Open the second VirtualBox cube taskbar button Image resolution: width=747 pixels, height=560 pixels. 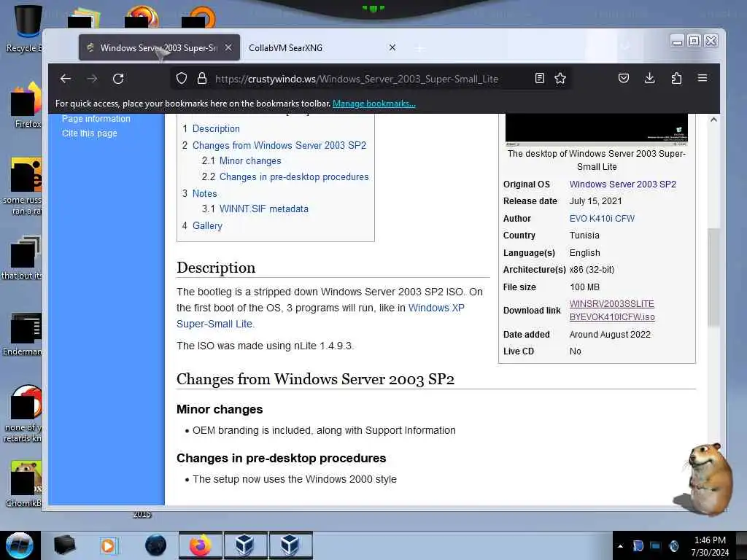point(290,545)
